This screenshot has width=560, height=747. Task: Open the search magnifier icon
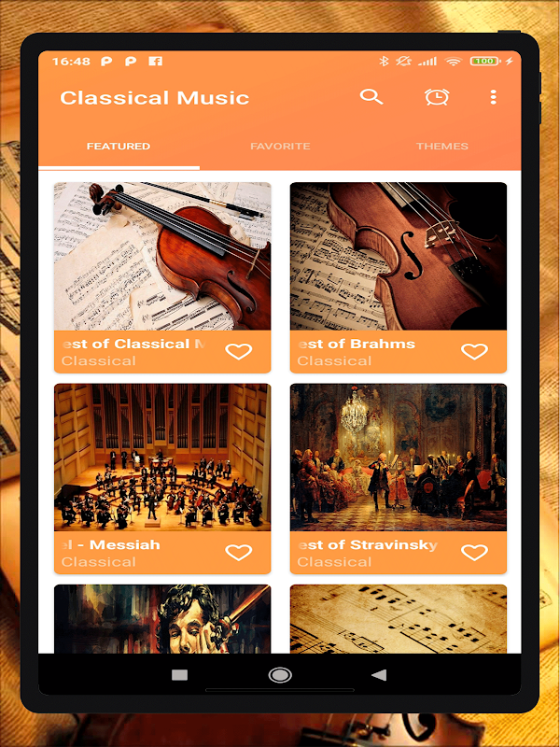coord(371,97)
